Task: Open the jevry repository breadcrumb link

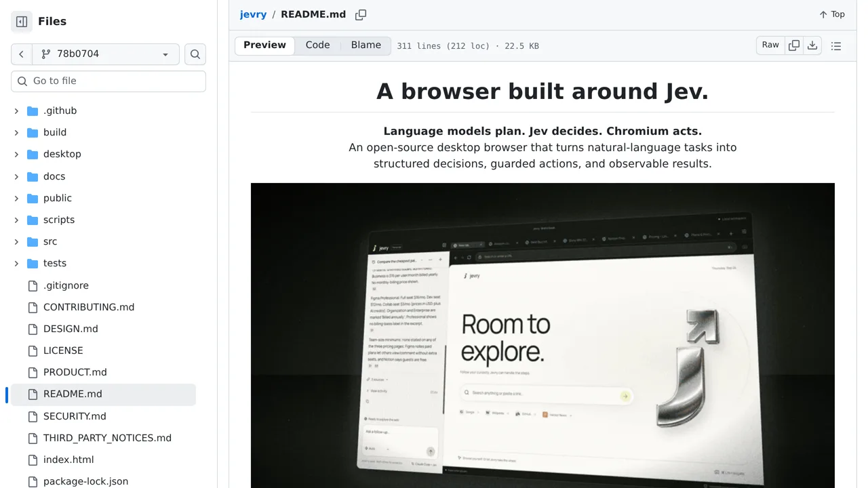Action: click(x=253, y=14)
